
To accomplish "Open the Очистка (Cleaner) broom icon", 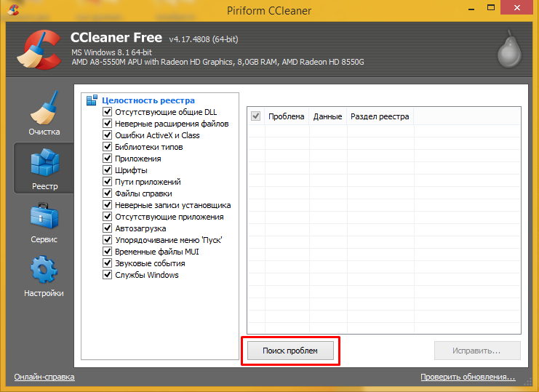I will pyautogui.click(x=44, y=109).
